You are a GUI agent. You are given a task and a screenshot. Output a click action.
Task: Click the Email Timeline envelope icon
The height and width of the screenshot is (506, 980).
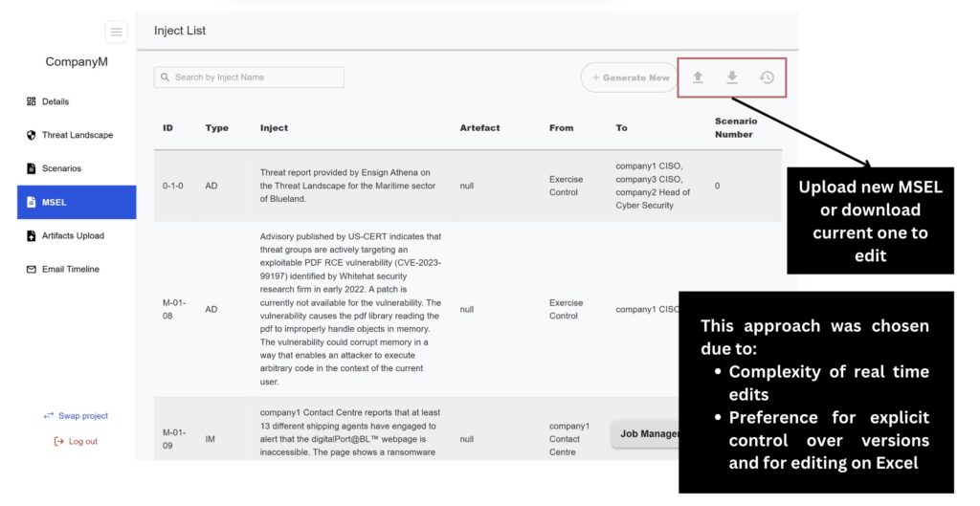[x=31, y=269]
